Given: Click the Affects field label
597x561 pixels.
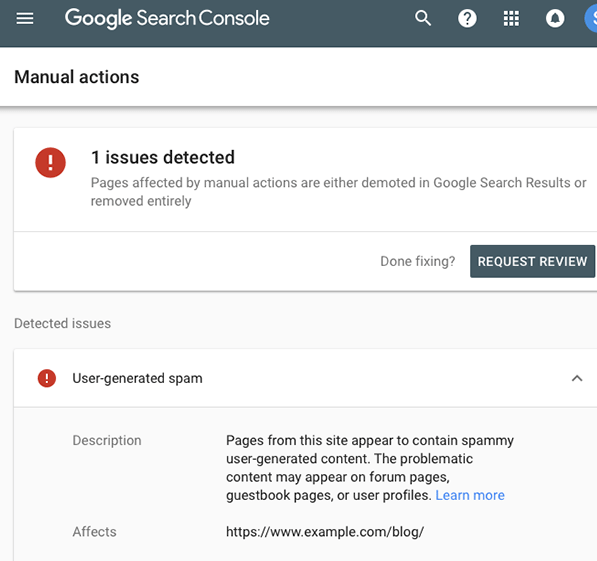Looking at the screenshot, I should coord(94,532).
